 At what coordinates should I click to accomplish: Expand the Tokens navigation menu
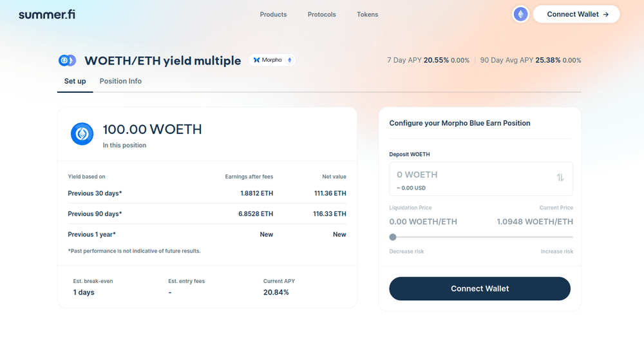coord(367,14)
